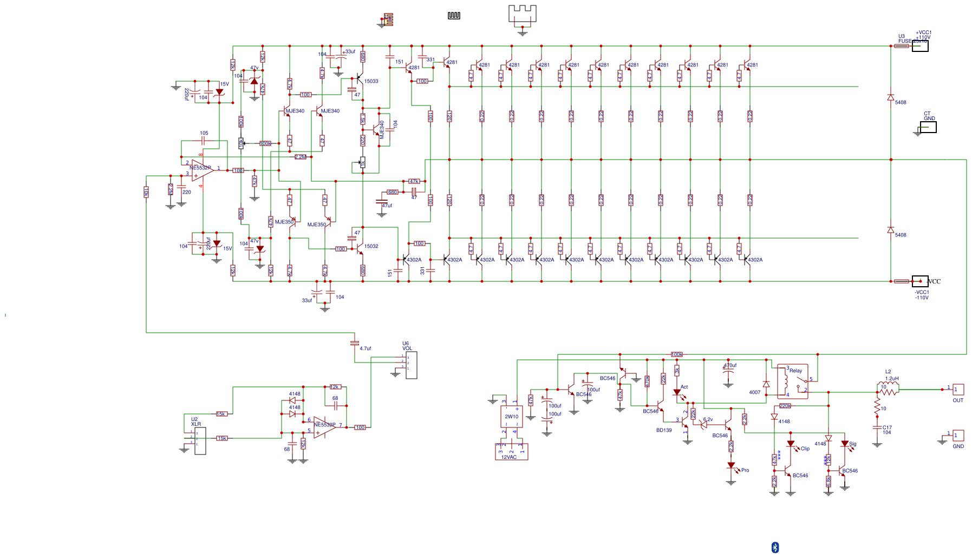Click the red Sig LED symbol
The image size is (972, 560).
point(845,444)
